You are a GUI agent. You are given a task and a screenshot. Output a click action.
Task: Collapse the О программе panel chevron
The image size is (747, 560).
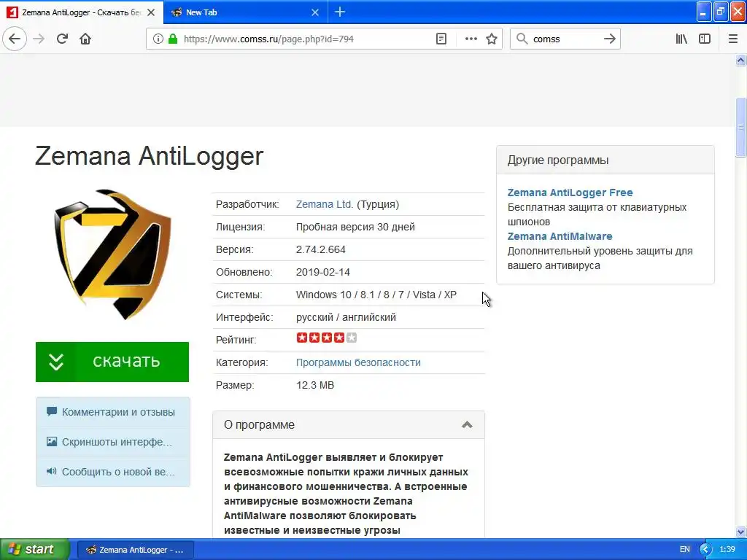(467, 425)
